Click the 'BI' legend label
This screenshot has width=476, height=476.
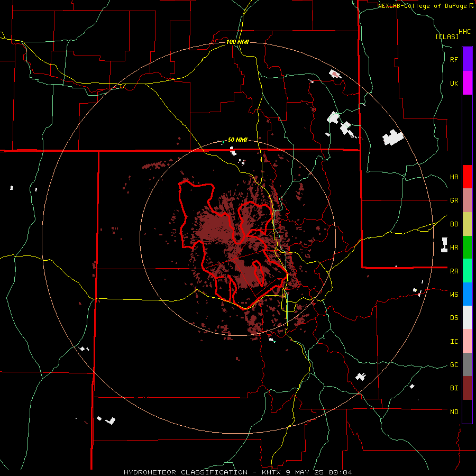454,388
